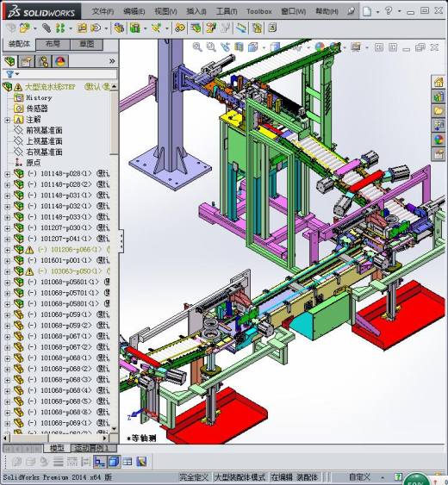This screenshot has width=448, height=485.
Task: Click the 自定义 units status bar entry
Action: 359,476
